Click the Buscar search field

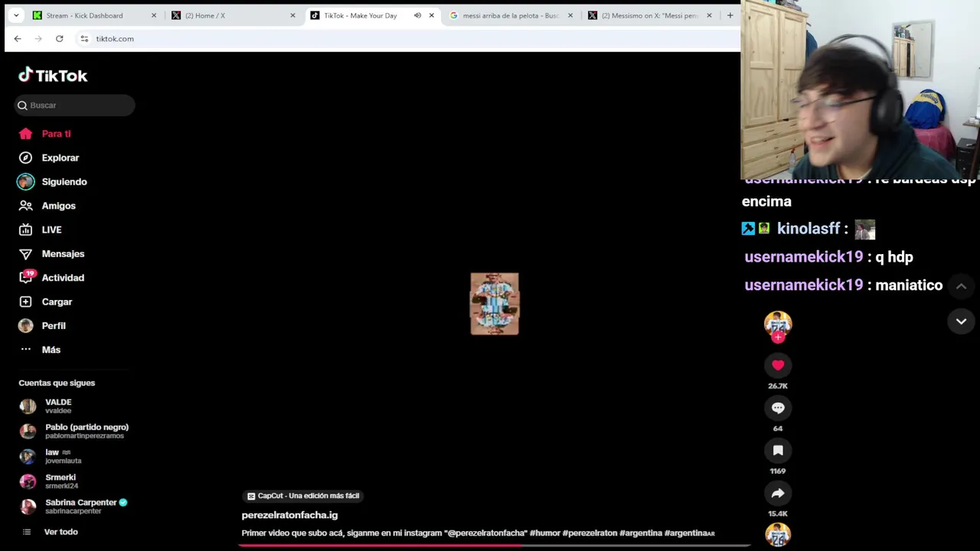pos(74,105)
